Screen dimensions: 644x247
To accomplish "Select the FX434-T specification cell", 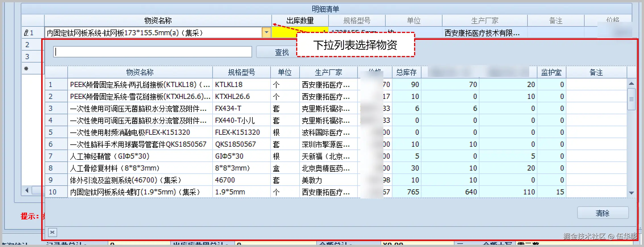I will point(241,108).
